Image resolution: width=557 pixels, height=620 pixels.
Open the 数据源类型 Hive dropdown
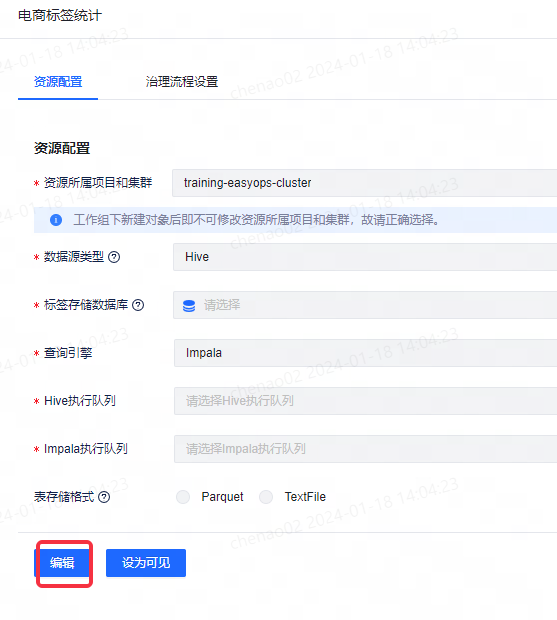coord(365,257)
